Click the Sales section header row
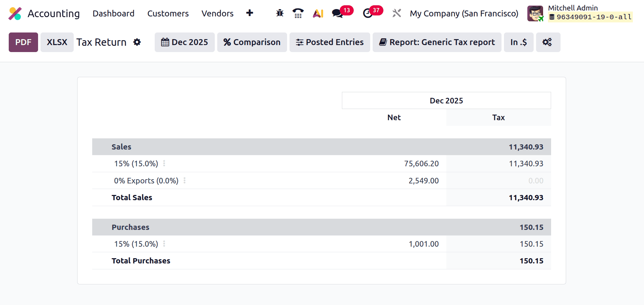Viewport: 644px width, 305px height. point(321,147)
